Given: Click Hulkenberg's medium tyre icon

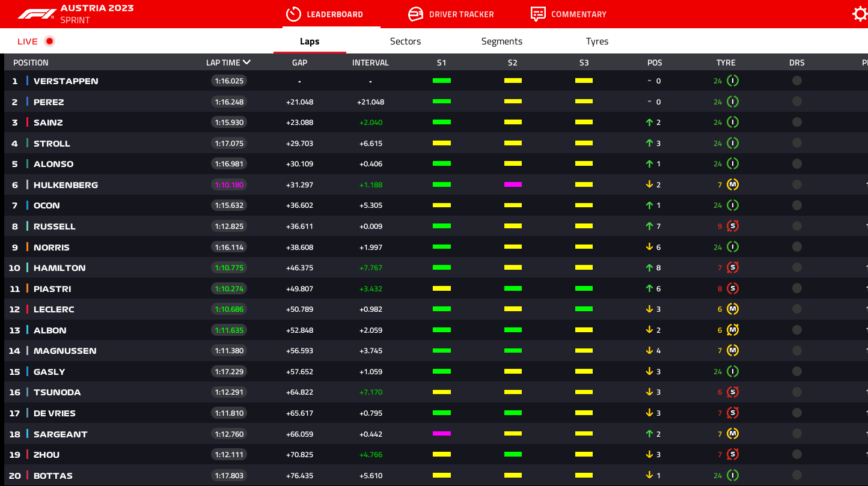Looking at the screenshot, I should coord(733,185).
